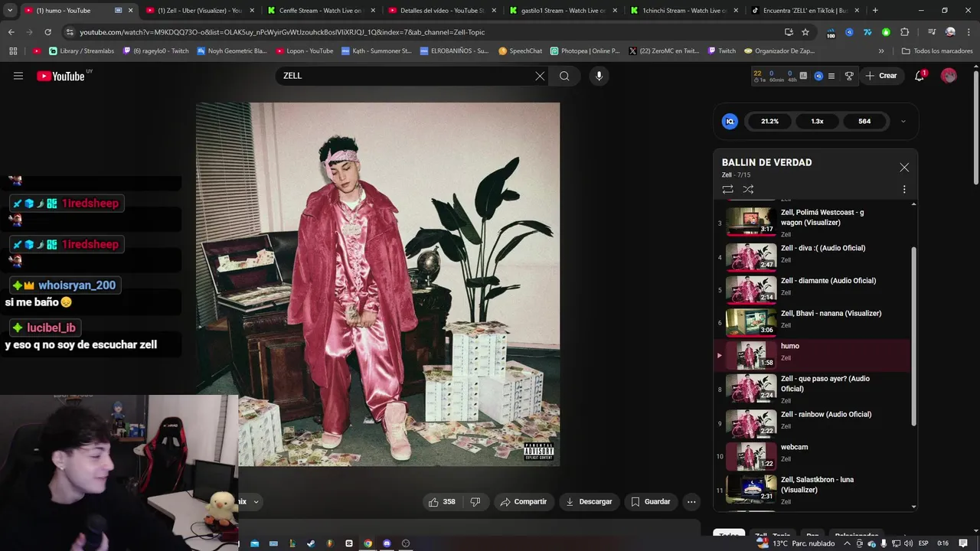Open a new browser tab
Screen dimensions: 980x551
tap(875, 11)
